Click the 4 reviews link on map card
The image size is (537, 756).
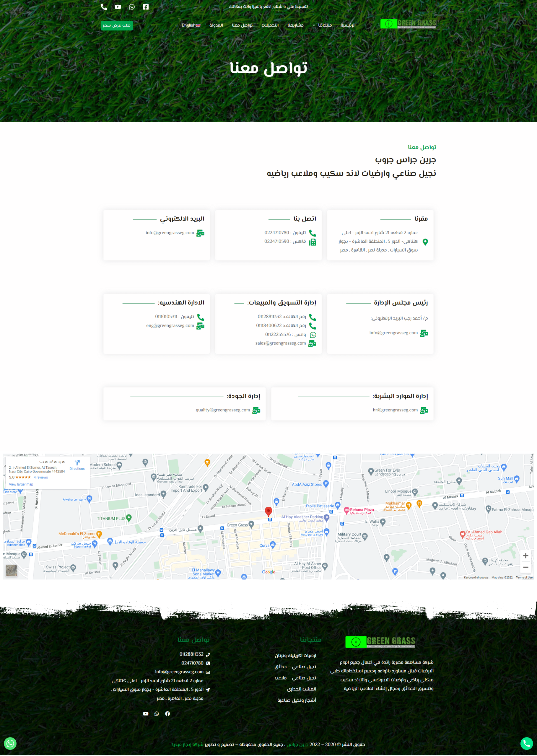41,477
